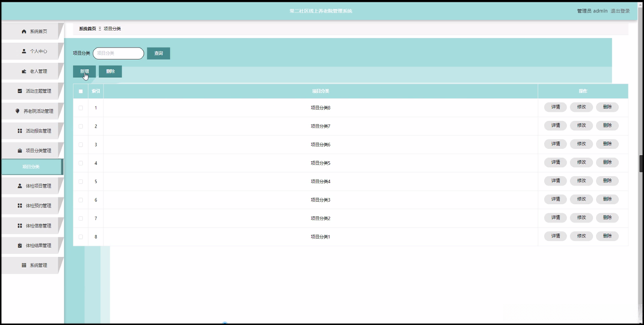Screen dimensions: 644x325
Task: Click the icon beside 老人管理
Action: pos(24,71)
